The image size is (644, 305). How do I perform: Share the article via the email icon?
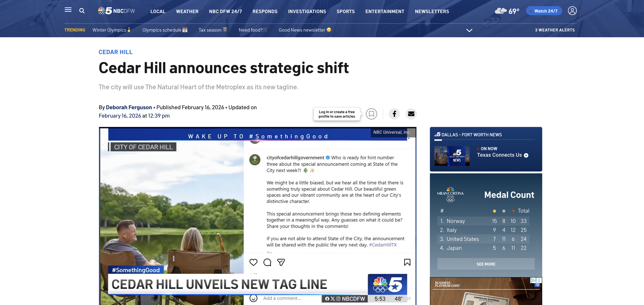pos(411,114)
